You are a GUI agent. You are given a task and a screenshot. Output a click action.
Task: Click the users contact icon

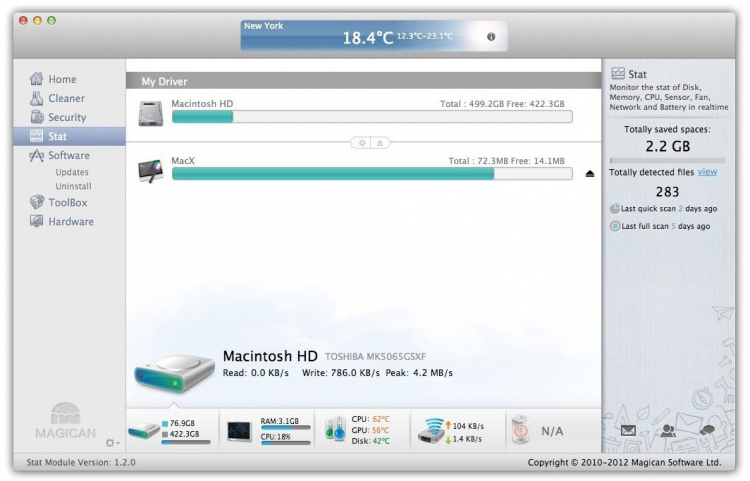pyautogui.click(x=668, y=430)
